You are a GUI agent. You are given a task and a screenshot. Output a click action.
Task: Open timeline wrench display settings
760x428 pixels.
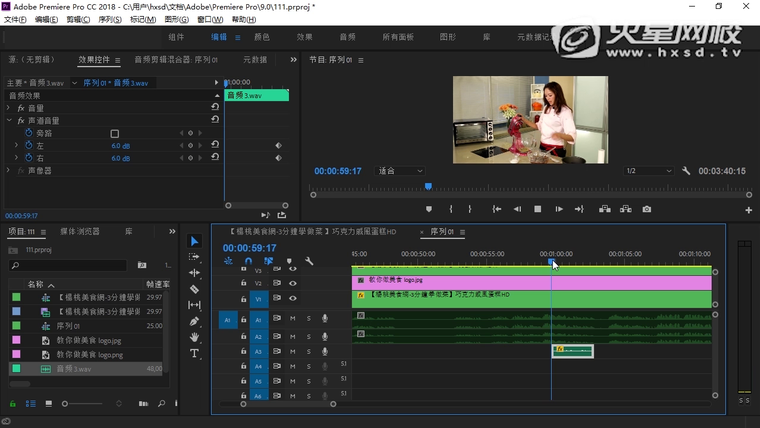[309, 261]
